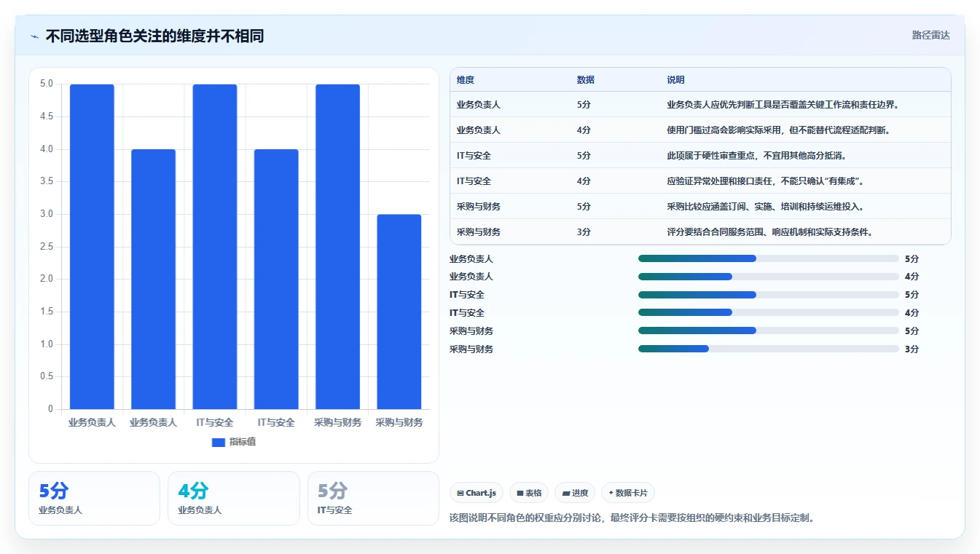
Task: Click the 指标值 legend label text
Action: coord(243,442)
